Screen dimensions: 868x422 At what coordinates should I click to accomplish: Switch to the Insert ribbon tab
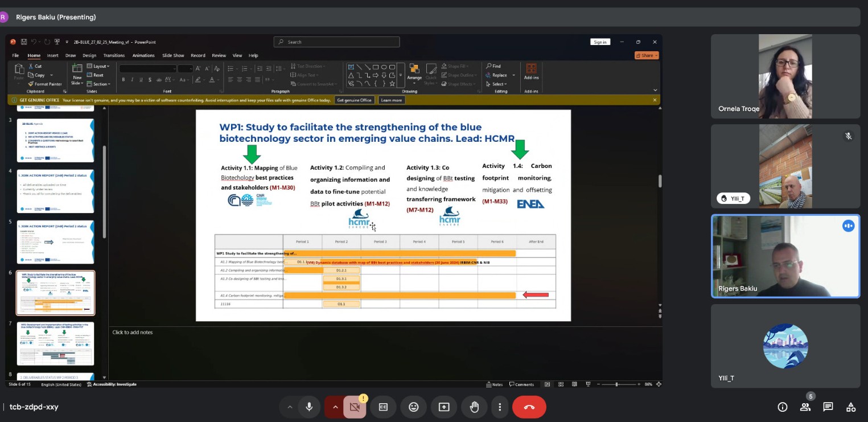[x=52, y=55]
